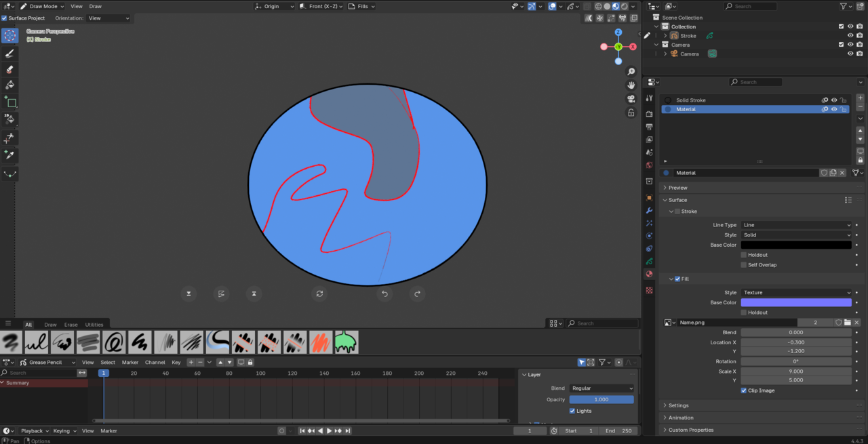Open the Material properties tab icon
Screen dimensions: 868x444
[x=650, y=275]
